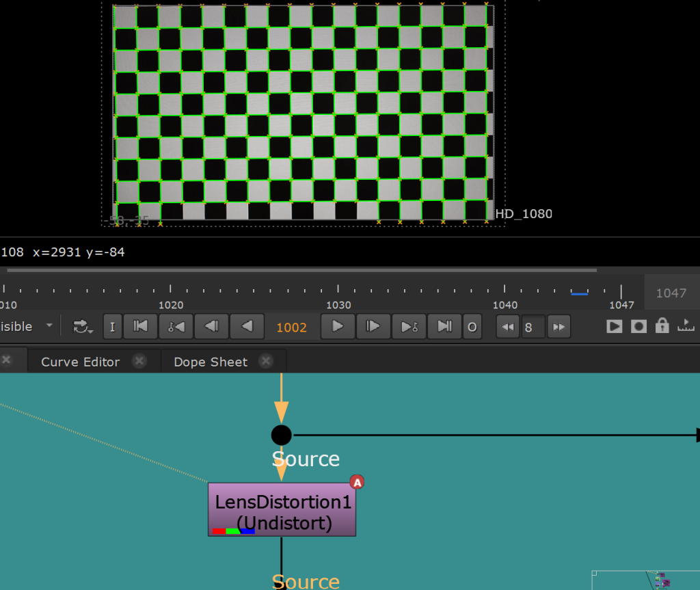Click the frame increment field showing 8

tap(533, 327)
